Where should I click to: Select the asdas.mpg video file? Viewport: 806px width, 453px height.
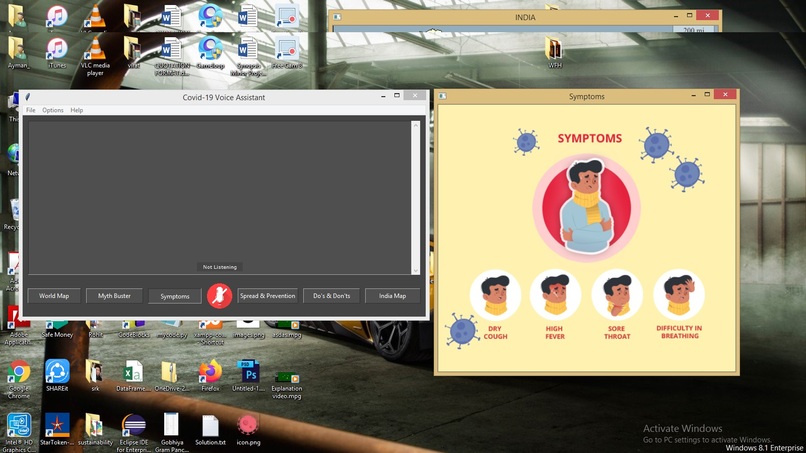pos(287,331)
